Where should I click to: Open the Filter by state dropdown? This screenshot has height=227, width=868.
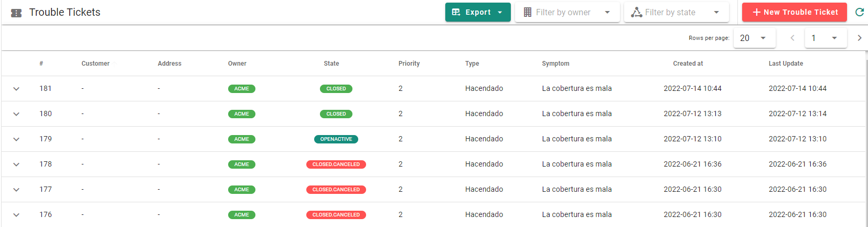tap(677, 12)
